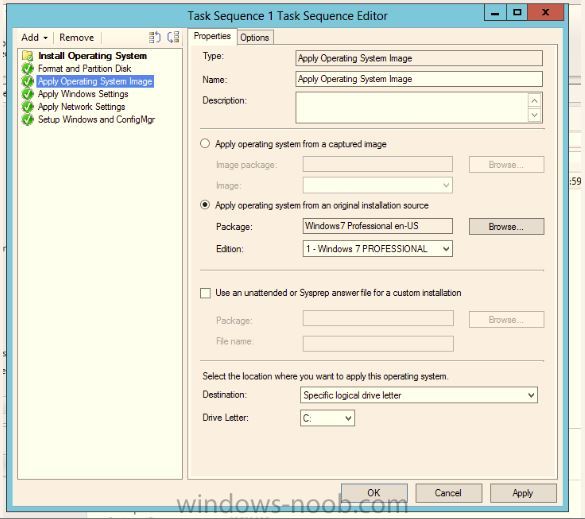
Task: Click the green check beside Apply Operating System Image
Action: tap(28, 81)
